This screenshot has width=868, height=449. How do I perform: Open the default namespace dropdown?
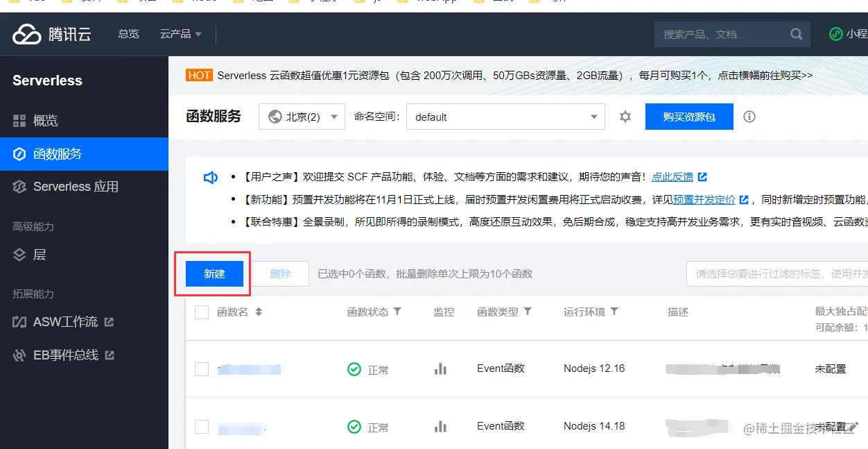pyautogui.click(x=505, y=117)
